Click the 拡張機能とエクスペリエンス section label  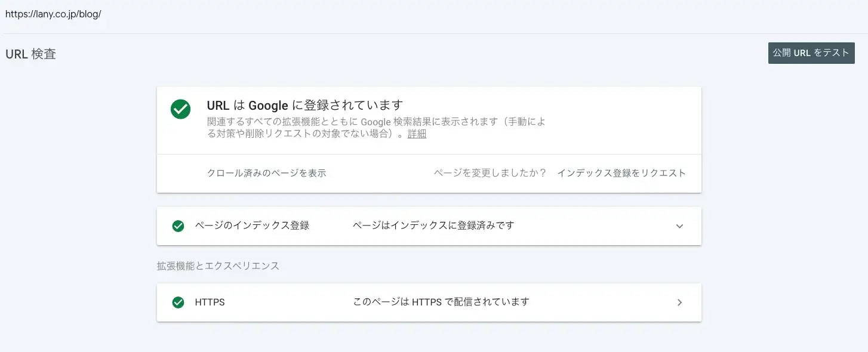(218, 265)
